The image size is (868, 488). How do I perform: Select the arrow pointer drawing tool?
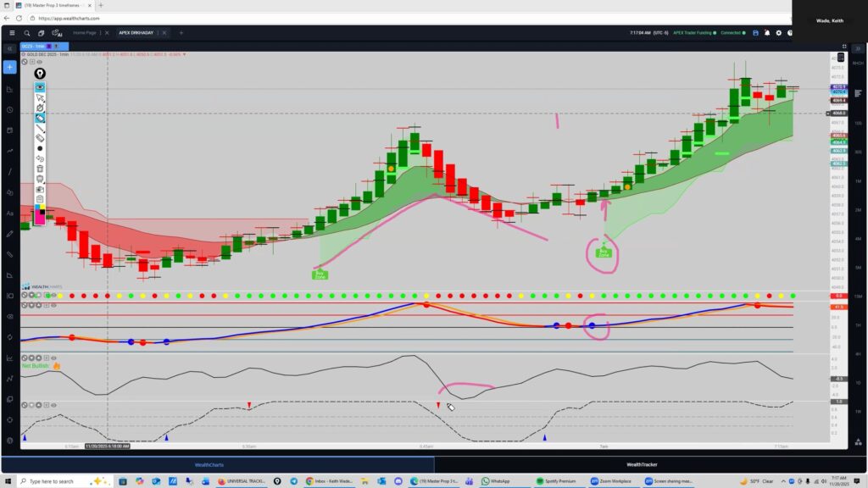[x=40, y=98]
